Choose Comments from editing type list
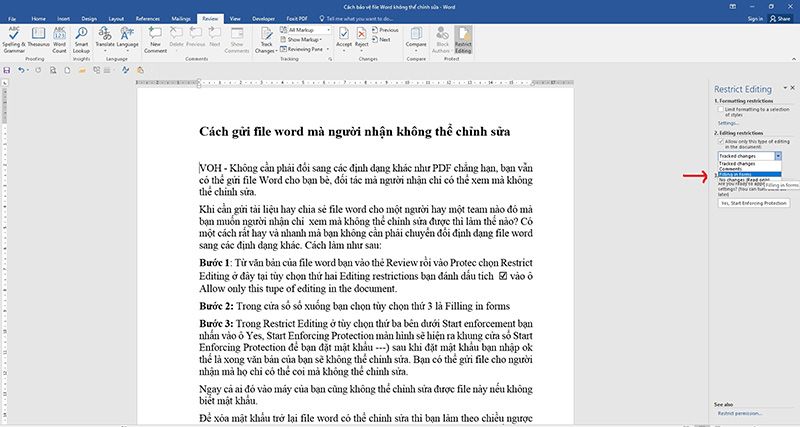The height and width of the screenshot is (427, 800). tap(749, 169)
